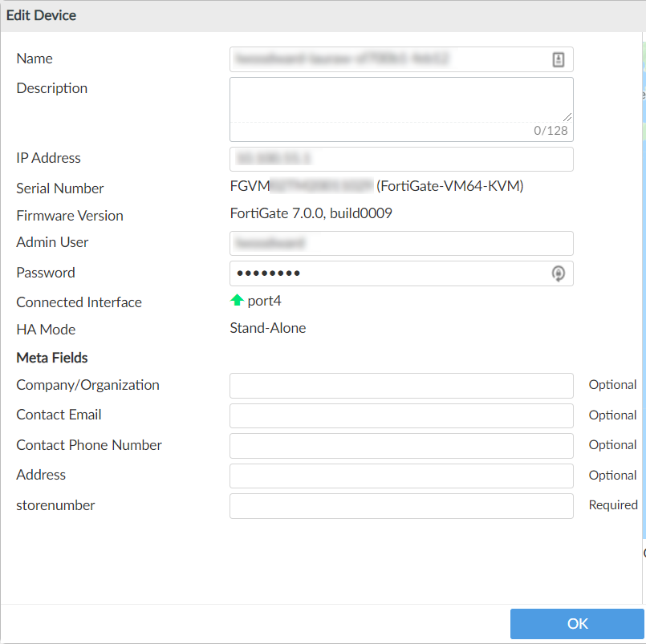Screen dimensions: 646x644
Task: Focus the Name input field
Action: point(389,59)
